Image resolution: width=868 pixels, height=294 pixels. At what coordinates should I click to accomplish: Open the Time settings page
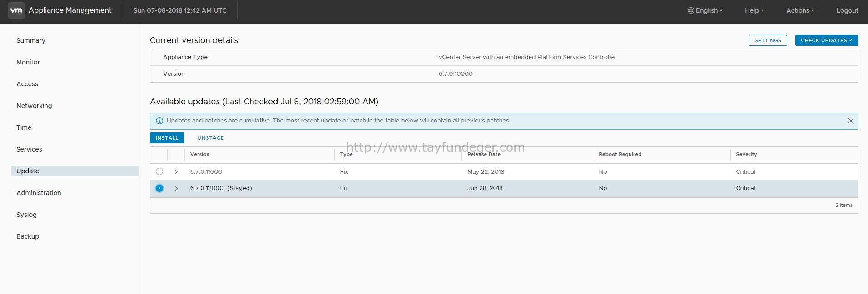click(24, 127)
